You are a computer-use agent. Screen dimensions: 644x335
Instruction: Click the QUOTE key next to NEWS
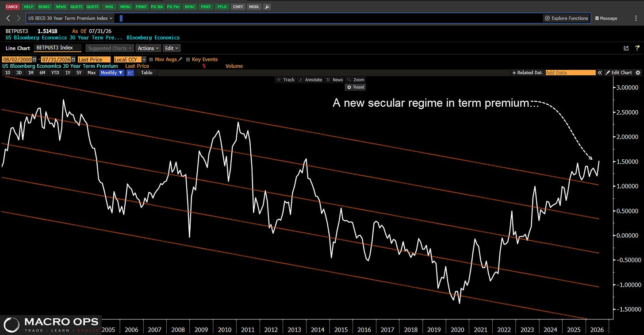pyautogui.click(x=77, y=7)
